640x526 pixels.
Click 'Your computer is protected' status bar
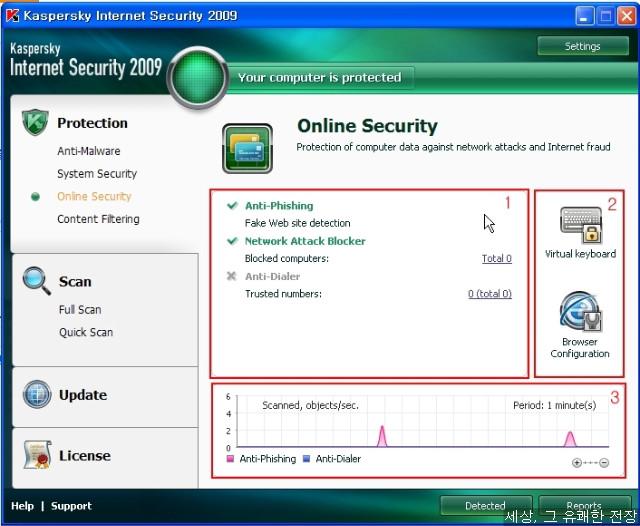(320, 78)
